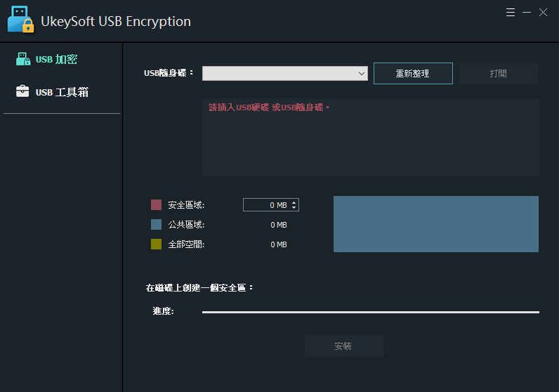559x392 pixels.
Task: Open the hamburger menu icon
Action: (x=510, y=13)
